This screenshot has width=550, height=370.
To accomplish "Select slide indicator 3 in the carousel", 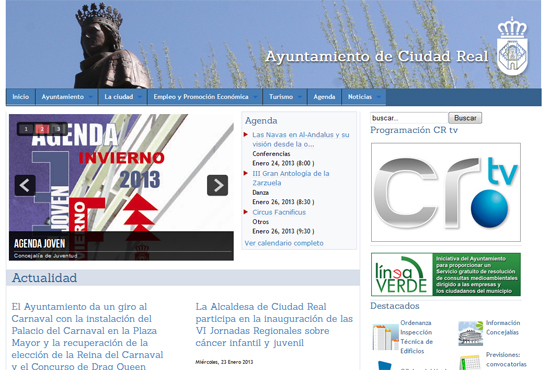I will 58,129.
